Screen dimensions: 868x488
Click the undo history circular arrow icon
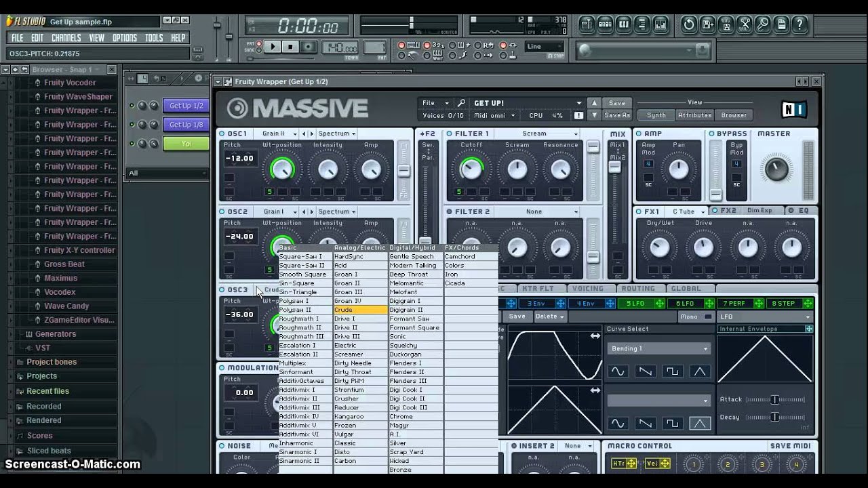pos(689,25)
